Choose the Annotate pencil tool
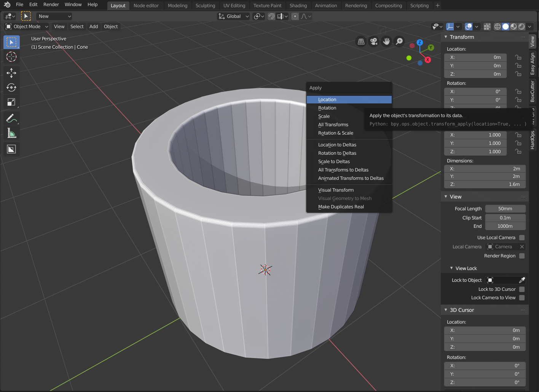 11,119
